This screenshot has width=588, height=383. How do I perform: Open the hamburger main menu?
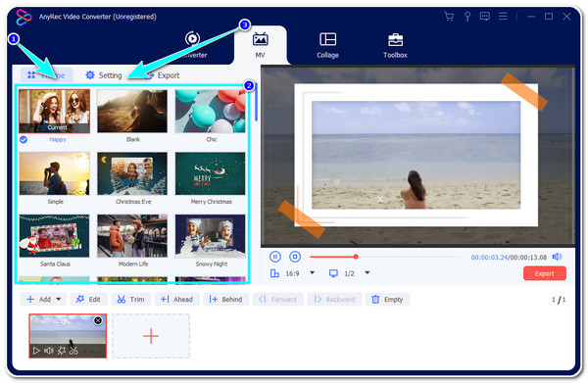503,16
